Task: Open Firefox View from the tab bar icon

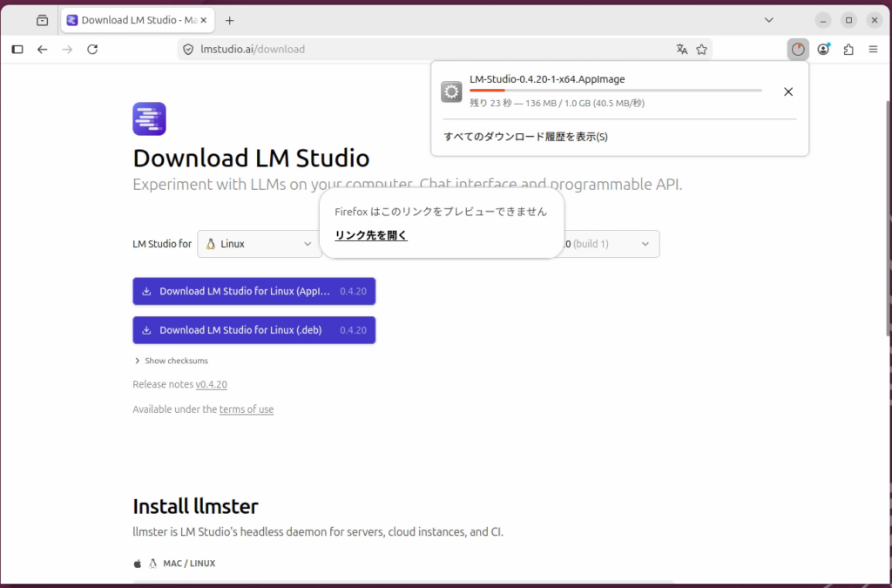Action: pyautogui.click(x=42, y=21)
